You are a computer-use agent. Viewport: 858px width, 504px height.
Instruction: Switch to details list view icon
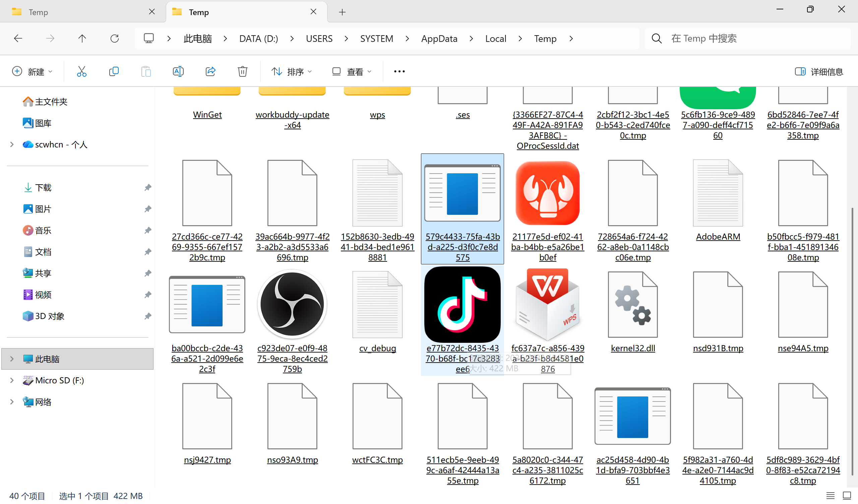tap(831, 496)
